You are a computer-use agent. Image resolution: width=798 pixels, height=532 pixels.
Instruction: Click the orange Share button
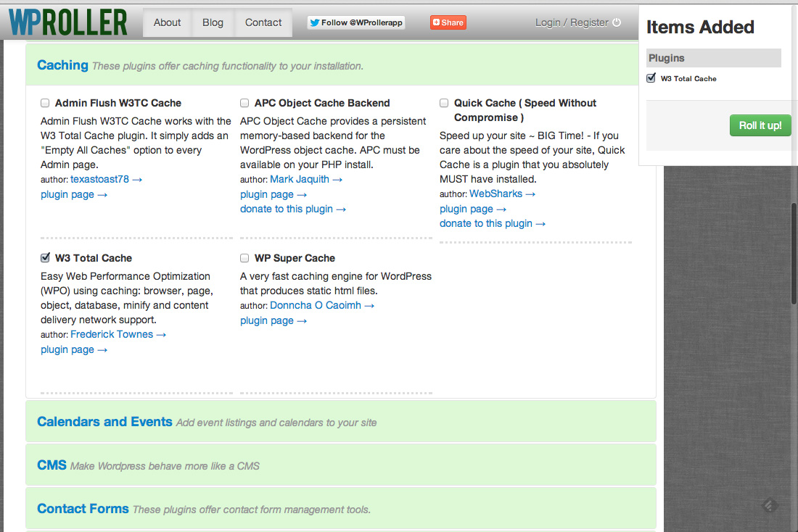[x=448, y=22]
